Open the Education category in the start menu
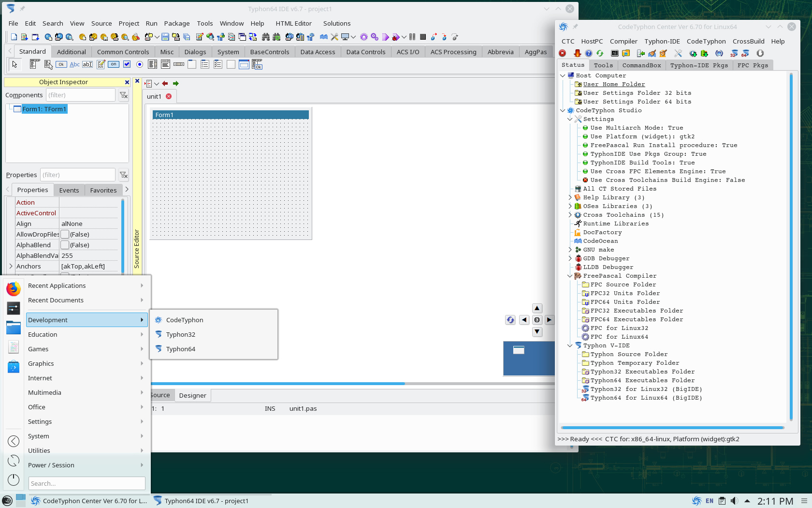This screenshot has width=812, height=508. tap(86, 334)
